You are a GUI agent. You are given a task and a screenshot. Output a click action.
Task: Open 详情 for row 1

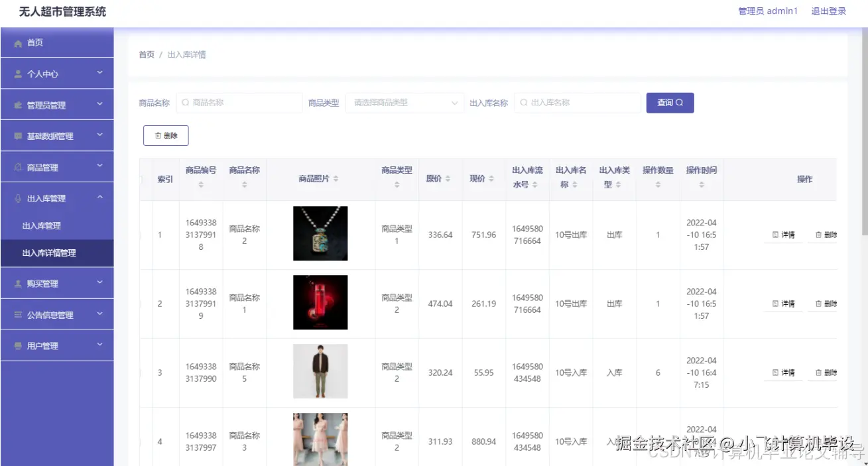click(x=783, y=235)
